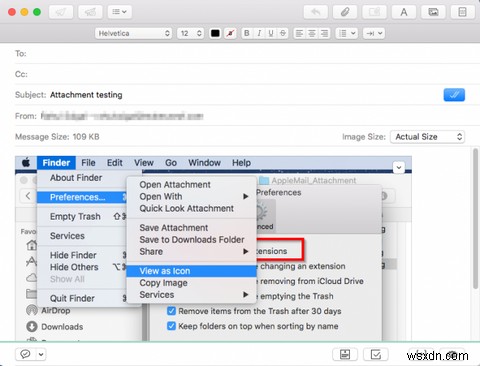The image size is (480, 366).
Task: Expand the Services submenu in context menu
Action: (192, 295)
